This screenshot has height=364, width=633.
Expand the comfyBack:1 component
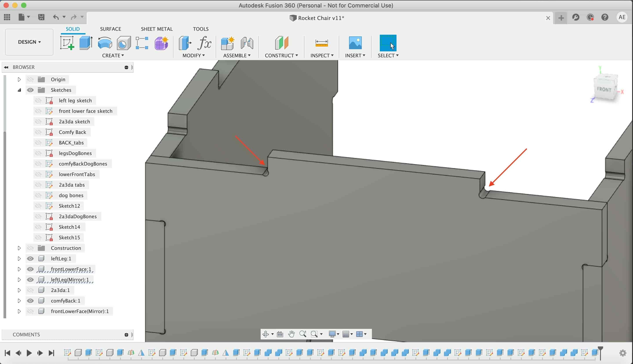[x=19, y=301]
